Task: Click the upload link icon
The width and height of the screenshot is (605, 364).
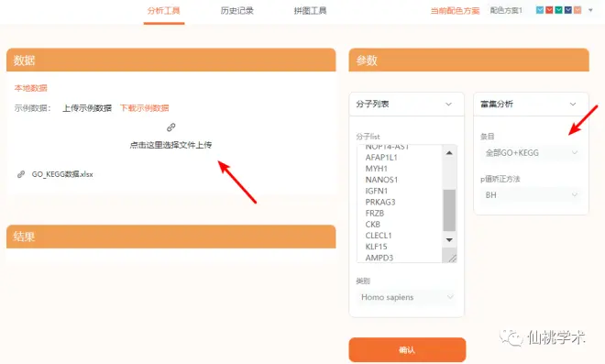Action: (x=170, y=127)
